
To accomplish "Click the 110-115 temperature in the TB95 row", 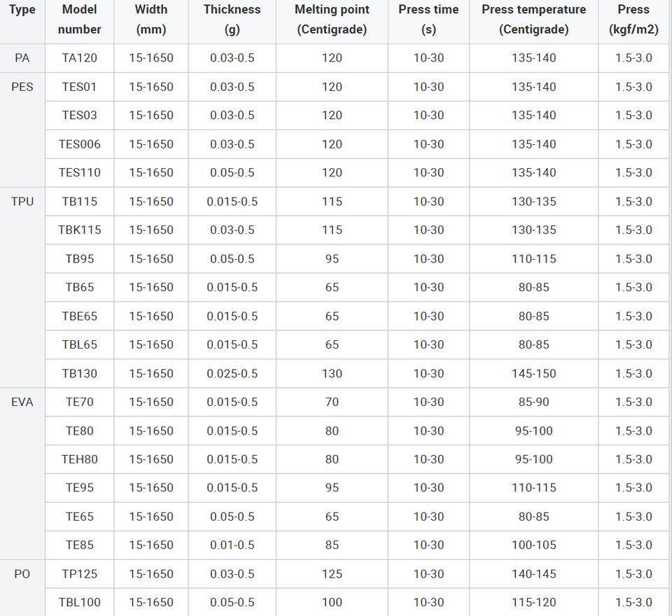I will (533, 259).
